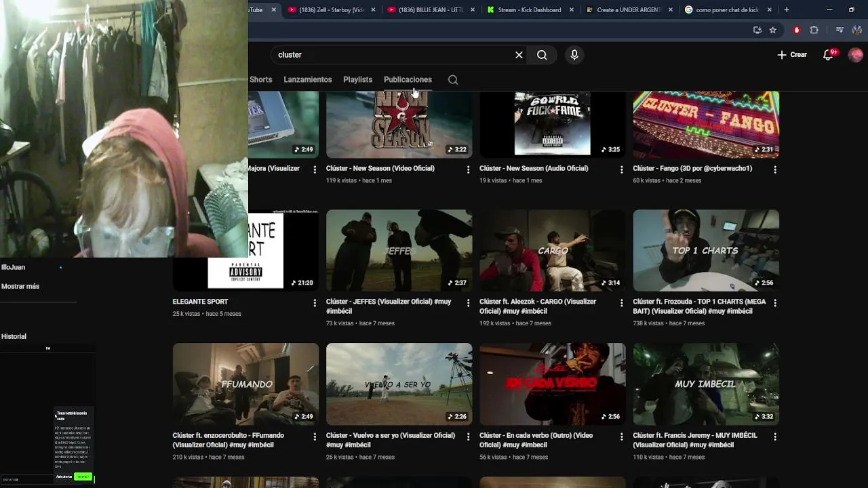Open options for En cada verbo video

621,437
